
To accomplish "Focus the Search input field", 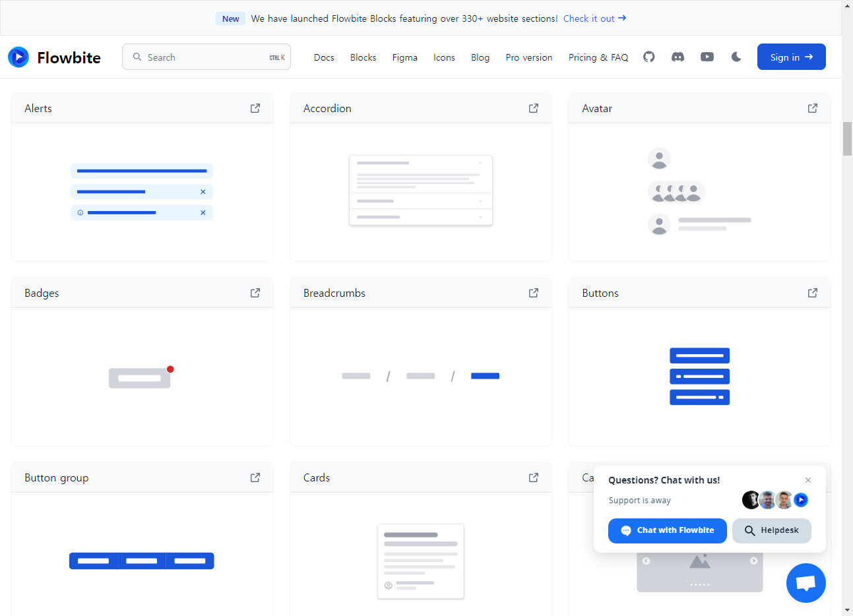I will click(206, 57).
